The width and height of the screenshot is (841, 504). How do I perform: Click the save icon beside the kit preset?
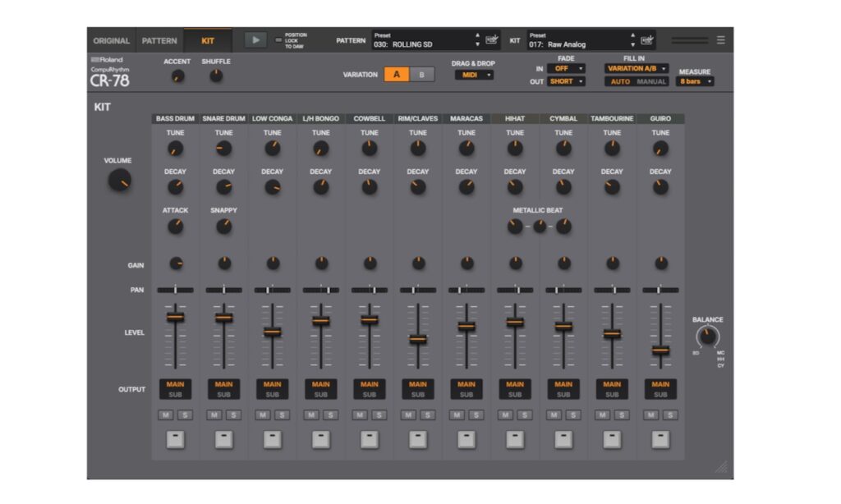pyautogui.click(x=646, y=38)
